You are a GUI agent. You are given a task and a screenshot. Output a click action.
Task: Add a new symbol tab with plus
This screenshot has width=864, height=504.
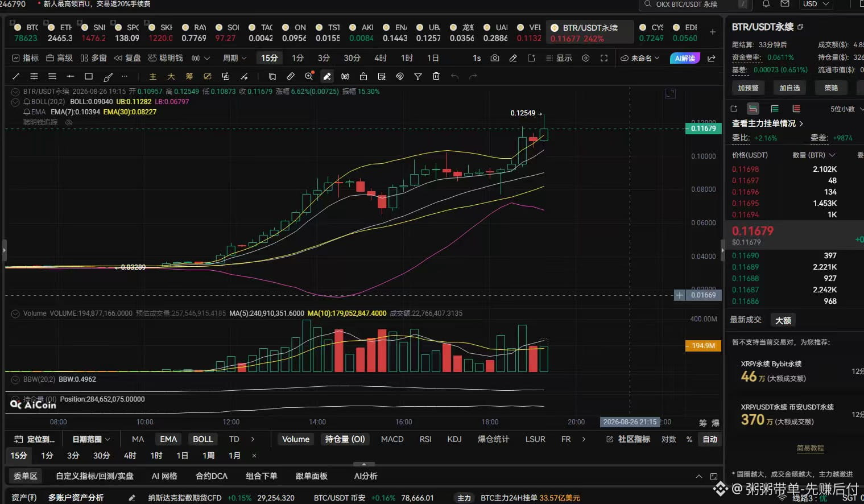[x=713, y=32]
